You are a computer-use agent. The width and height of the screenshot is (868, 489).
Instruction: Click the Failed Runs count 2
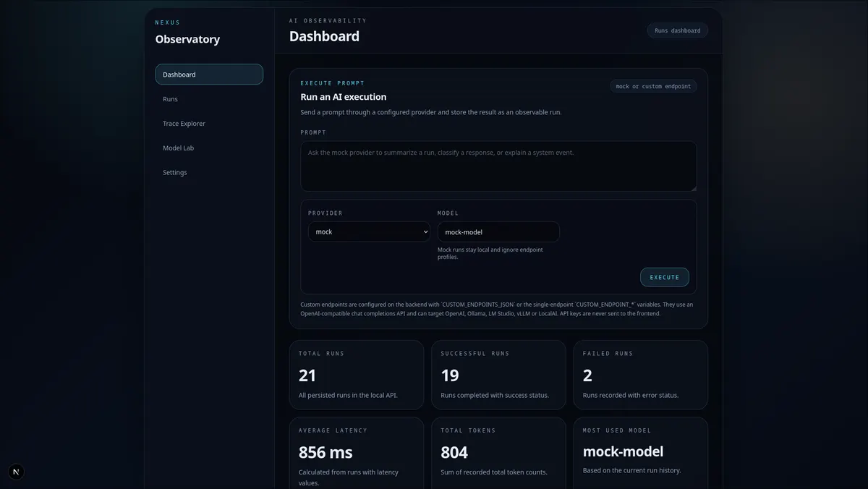coord(587,375)
